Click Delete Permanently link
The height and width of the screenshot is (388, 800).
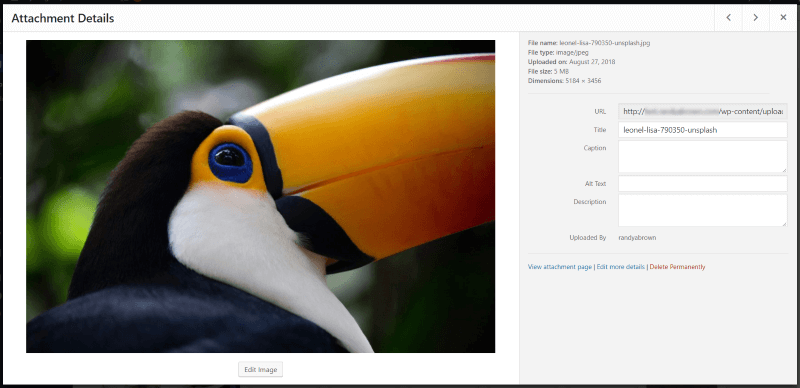(678, 267)
